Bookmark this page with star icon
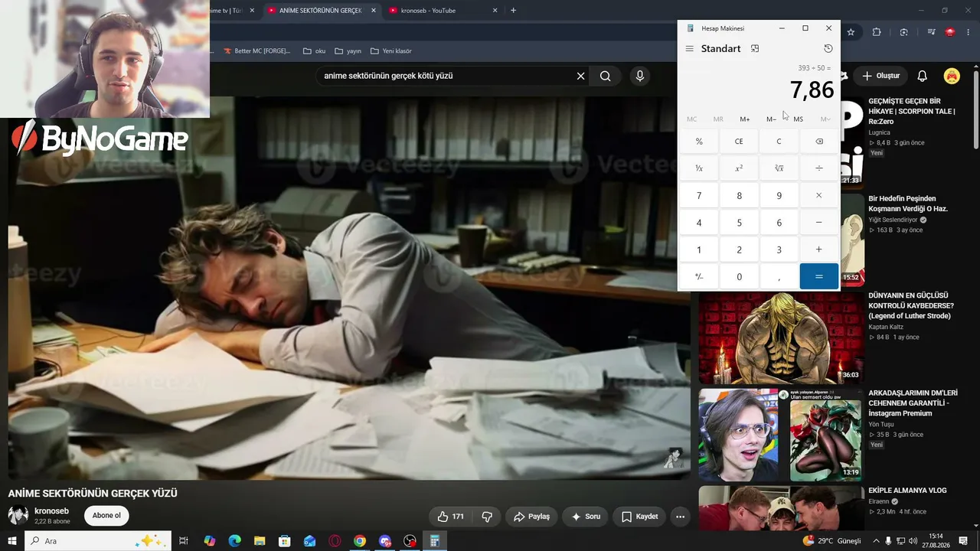The width and height of the screenshot is (980, 551). tap(851, 32)
